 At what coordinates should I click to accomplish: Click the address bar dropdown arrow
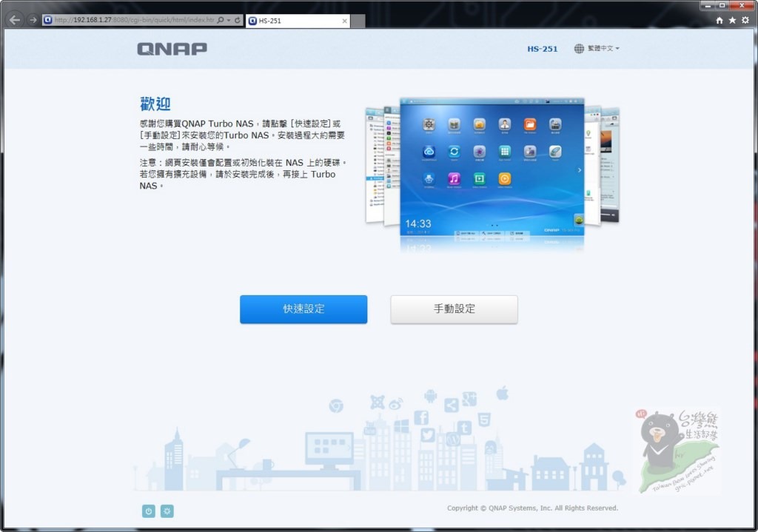pyautogui.click(x=229, y=20)
